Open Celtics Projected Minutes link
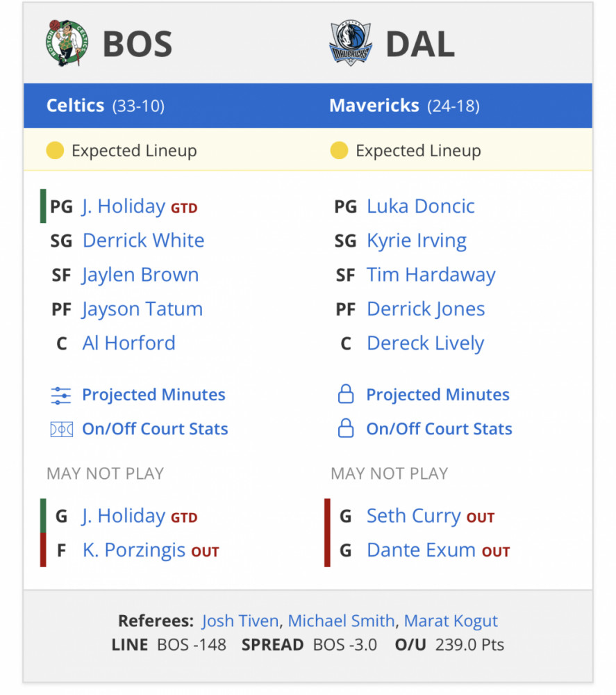Image resolution: width=616 pixels, height=695 pixels. 153,395
